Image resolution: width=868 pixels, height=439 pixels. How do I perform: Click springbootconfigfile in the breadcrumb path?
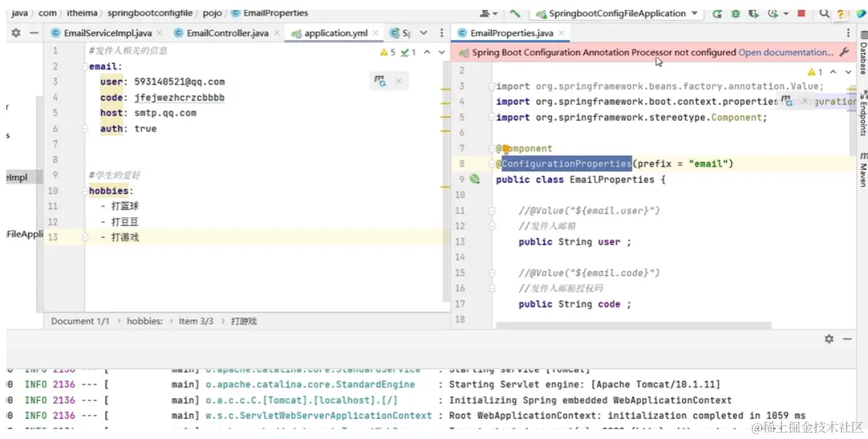coord(150,13)
